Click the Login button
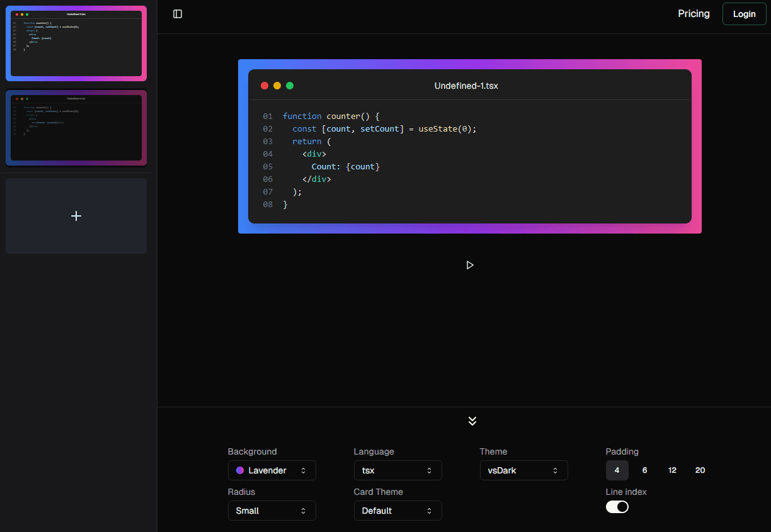771x532 pixels. pos(744,14)
